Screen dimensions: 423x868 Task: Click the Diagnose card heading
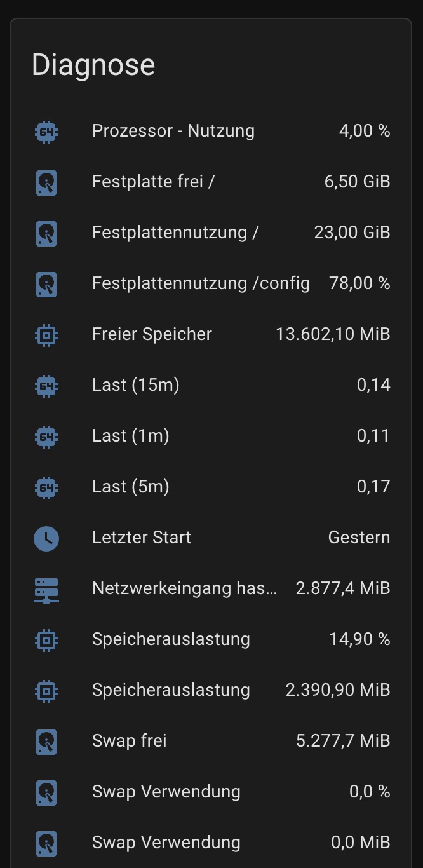click(93, 65)
